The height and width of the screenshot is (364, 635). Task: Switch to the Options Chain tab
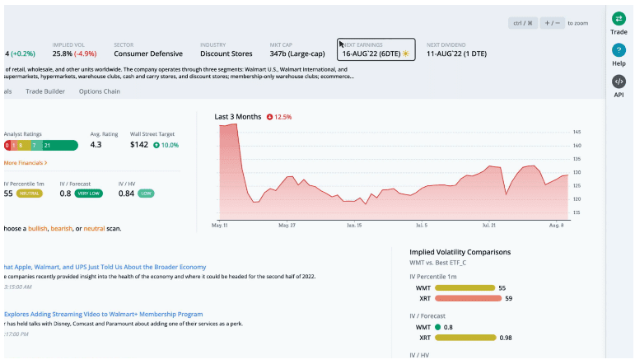tap(99, 91)
